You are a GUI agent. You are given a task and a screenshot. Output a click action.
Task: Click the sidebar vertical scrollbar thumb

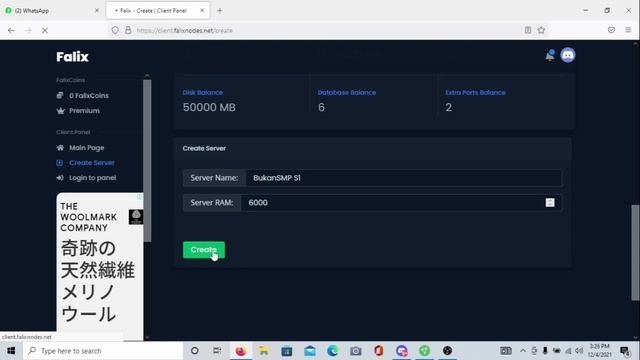[x=147, y=160]
